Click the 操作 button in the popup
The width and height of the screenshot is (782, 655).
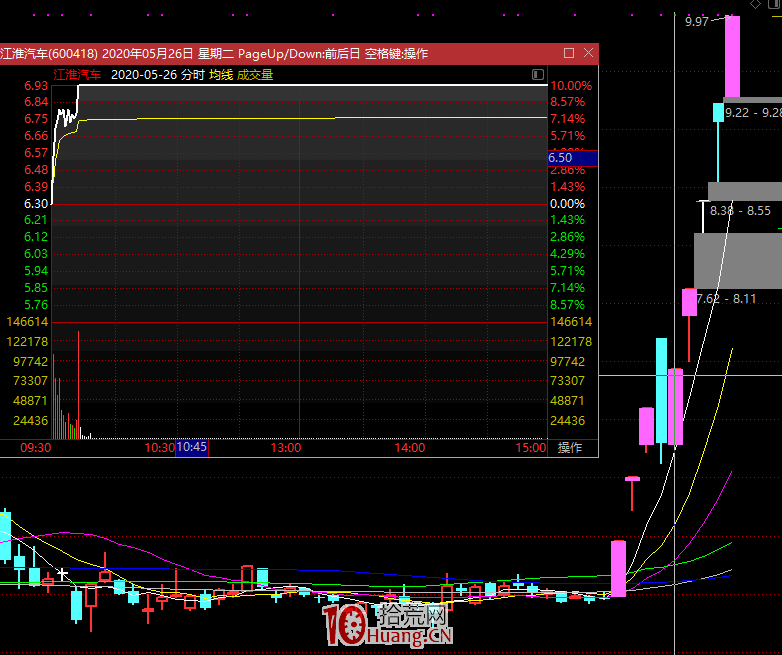click(570, 448)
